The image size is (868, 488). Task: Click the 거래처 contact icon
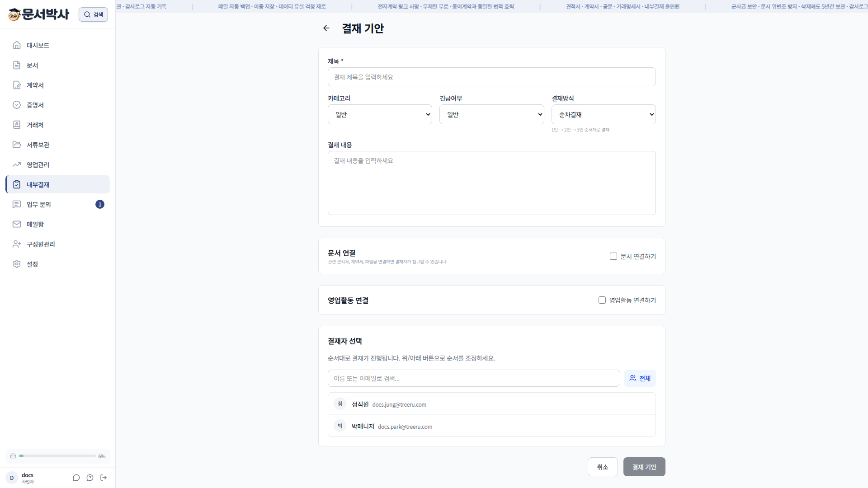pyautogui.click(x=17, y=125)
